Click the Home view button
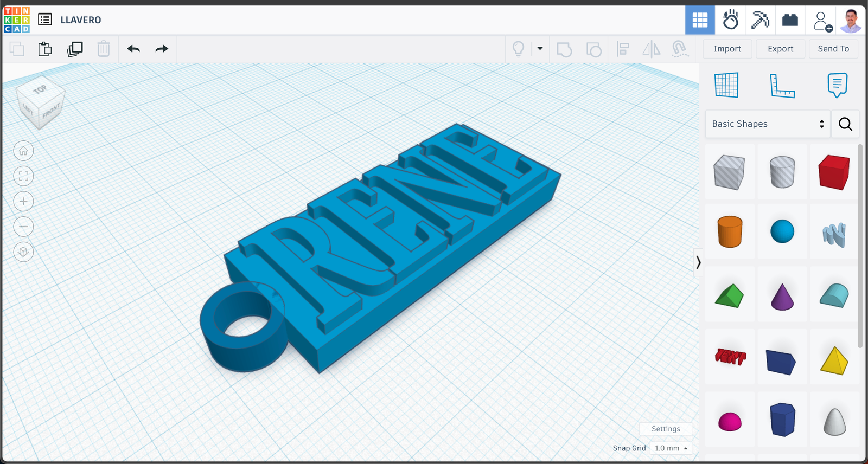The image size is (868, 464). pyautogui.click(x=23, y=151)
